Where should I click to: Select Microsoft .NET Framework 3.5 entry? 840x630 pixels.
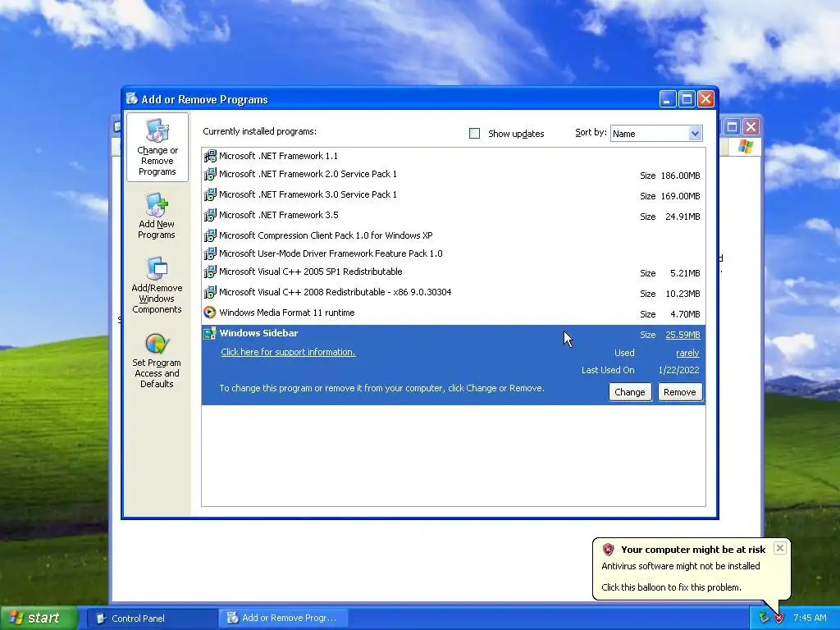pos(453,216)
